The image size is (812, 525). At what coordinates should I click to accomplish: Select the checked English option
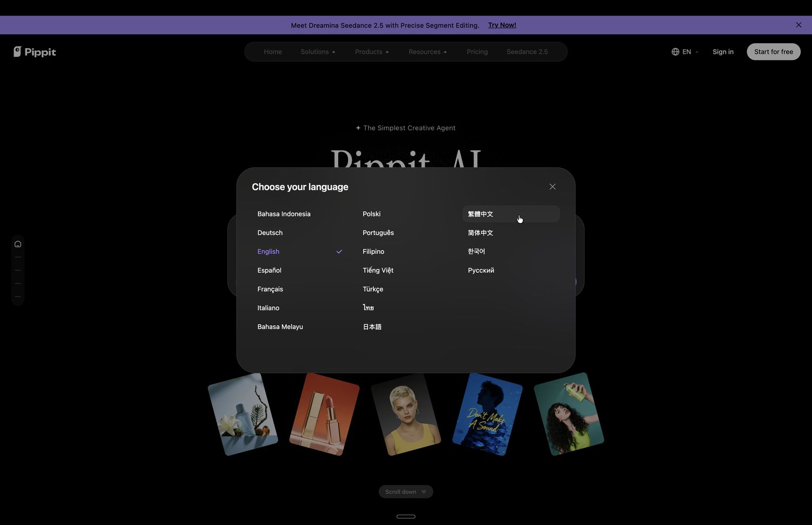tap(299, 252)
